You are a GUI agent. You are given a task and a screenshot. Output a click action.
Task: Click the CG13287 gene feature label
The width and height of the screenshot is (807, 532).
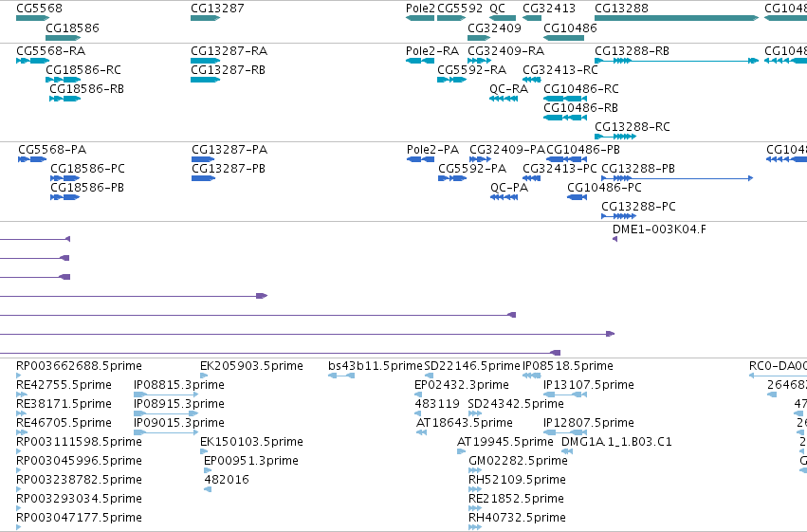(x=217, y=9)
